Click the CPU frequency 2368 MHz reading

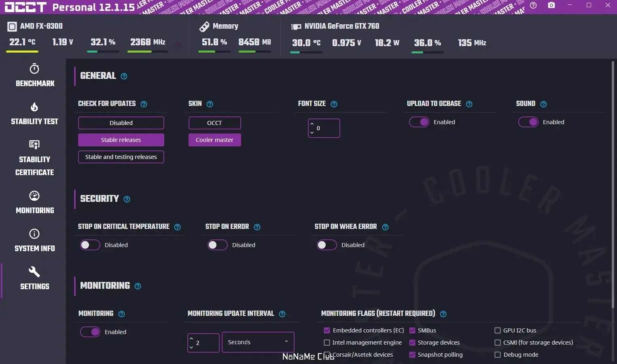[x=148, y=42]
